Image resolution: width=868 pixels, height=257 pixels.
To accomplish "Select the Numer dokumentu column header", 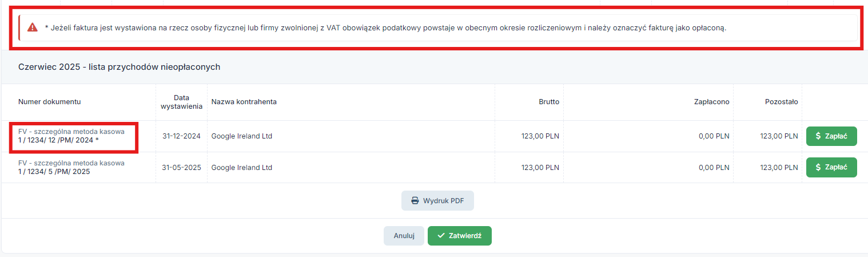I will 50,102.
